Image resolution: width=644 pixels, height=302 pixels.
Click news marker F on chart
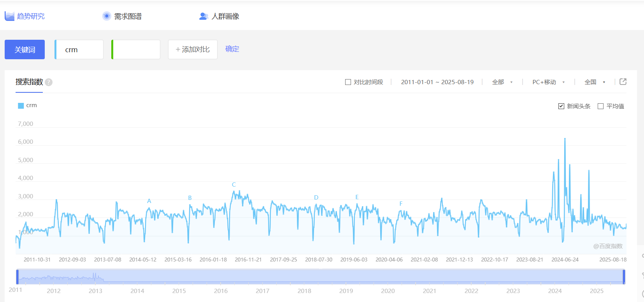[401, 204]
